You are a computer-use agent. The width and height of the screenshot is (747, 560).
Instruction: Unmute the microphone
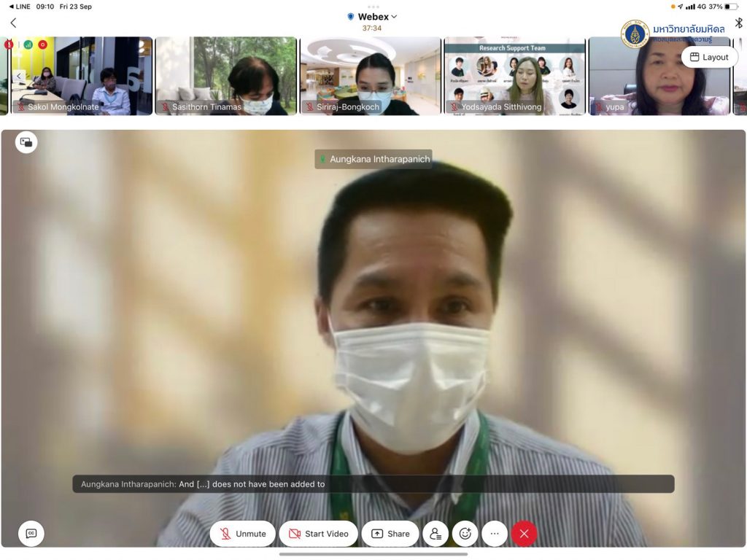(x=242, y=534)
